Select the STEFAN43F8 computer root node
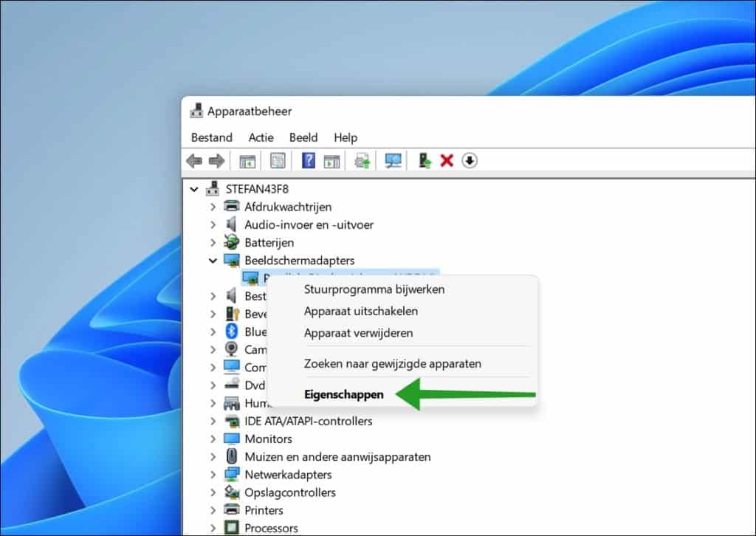756x536 pixels. (258, 188)
